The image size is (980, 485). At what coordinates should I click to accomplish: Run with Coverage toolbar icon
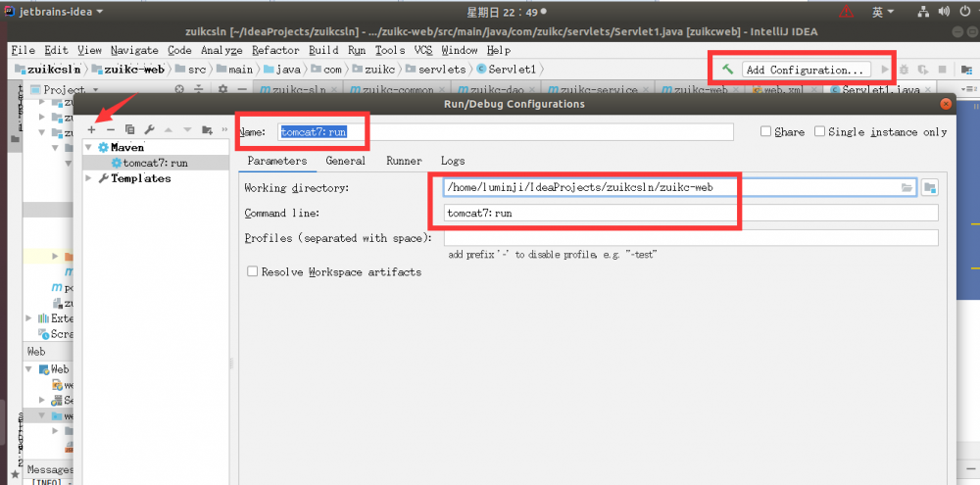922,70
